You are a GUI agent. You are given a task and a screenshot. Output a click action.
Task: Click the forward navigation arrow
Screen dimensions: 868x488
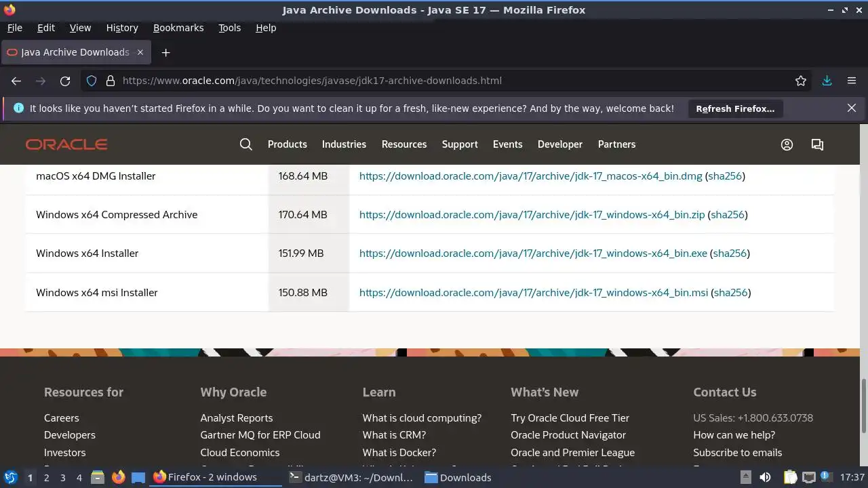(x=41, y=81)
